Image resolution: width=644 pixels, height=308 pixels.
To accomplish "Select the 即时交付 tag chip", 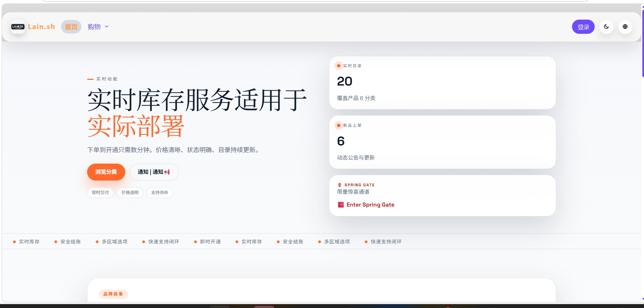I will [x=100, y=193].
